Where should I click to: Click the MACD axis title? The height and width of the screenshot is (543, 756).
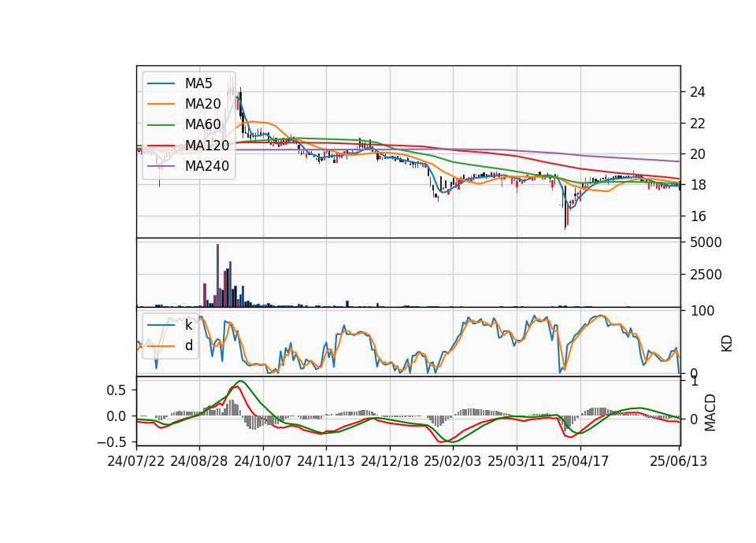[x=710, y=412]
